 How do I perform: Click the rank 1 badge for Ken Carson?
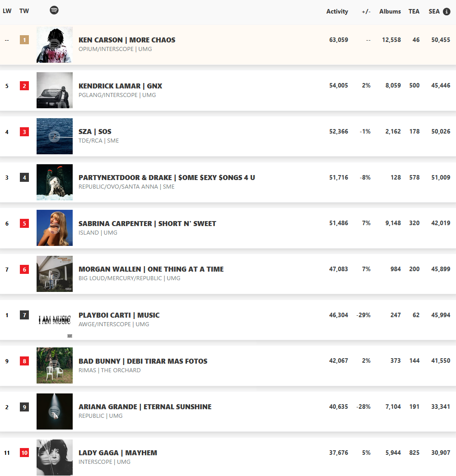(24, 40)
